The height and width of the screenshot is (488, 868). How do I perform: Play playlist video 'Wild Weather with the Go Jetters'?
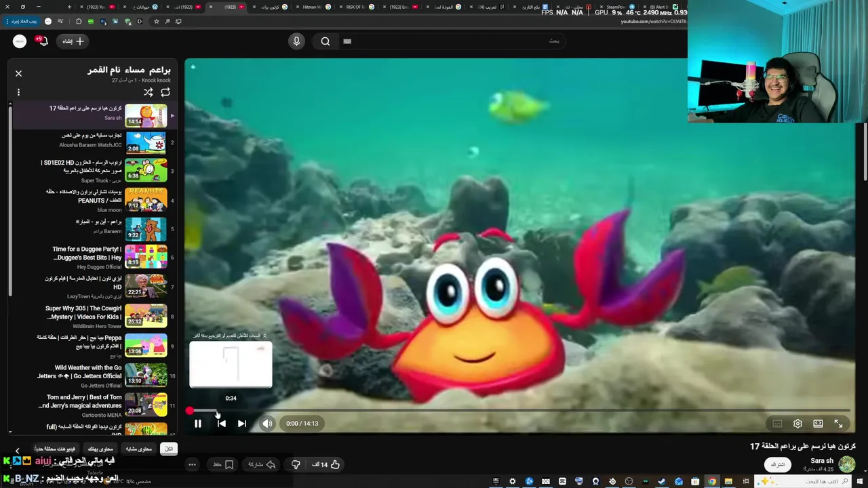pos(93,376)
